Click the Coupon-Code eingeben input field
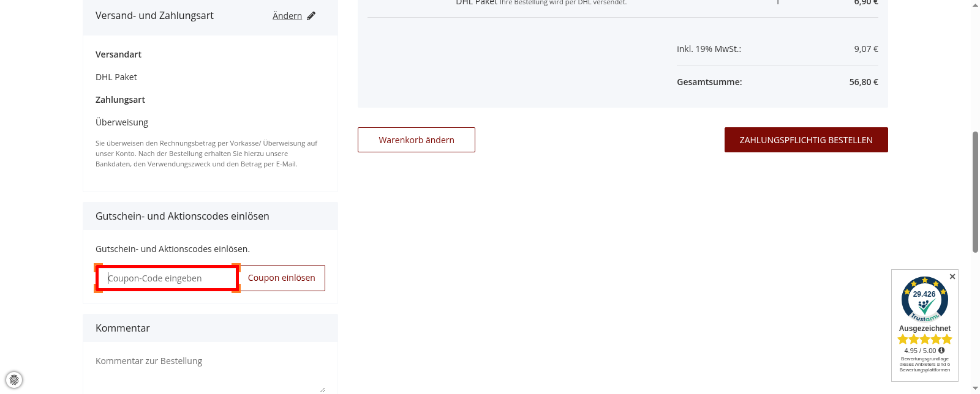980x394 pixels. pyautogui.click(x=167, y=278)
